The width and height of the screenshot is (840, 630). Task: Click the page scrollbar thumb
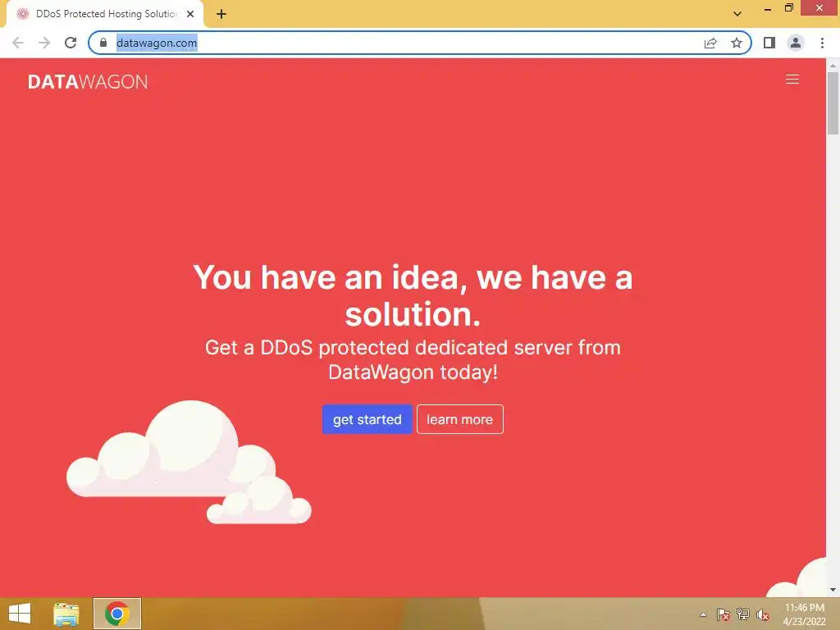833,103
